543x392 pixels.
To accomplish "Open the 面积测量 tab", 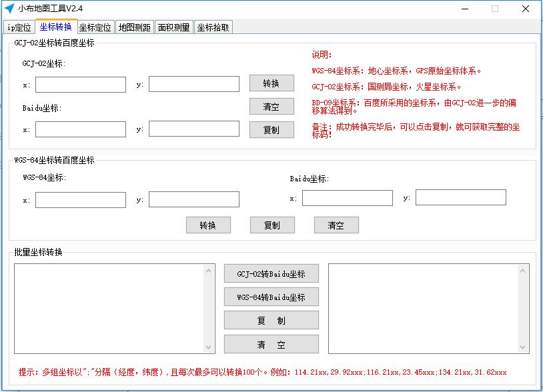I will tap(173, 28).
